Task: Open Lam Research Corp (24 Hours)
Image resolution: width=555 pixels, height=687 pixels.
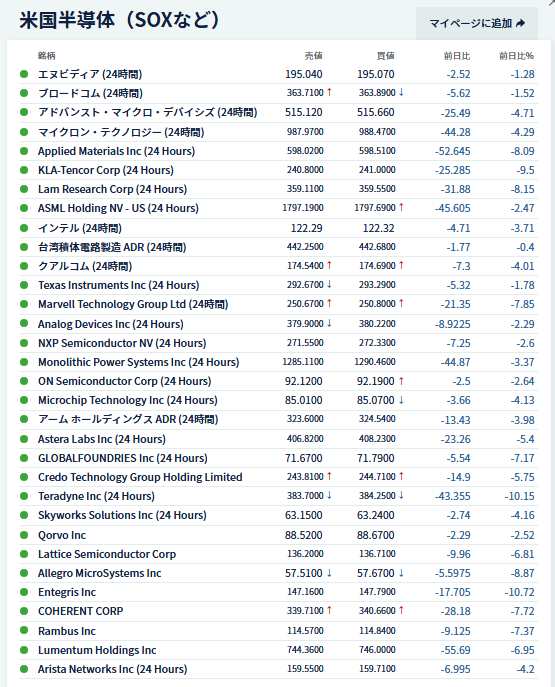Action: (113, 189)
